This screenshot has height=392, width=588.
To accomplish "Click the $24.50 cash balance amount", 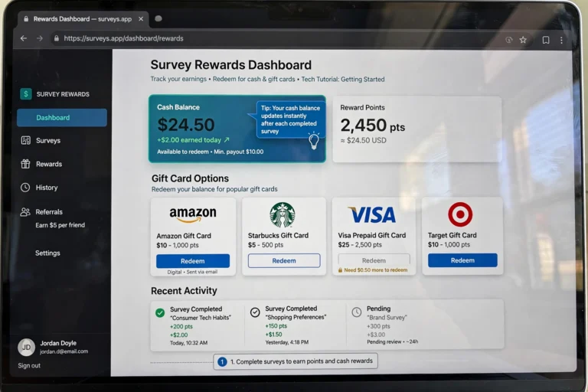I will coord(186,125).
